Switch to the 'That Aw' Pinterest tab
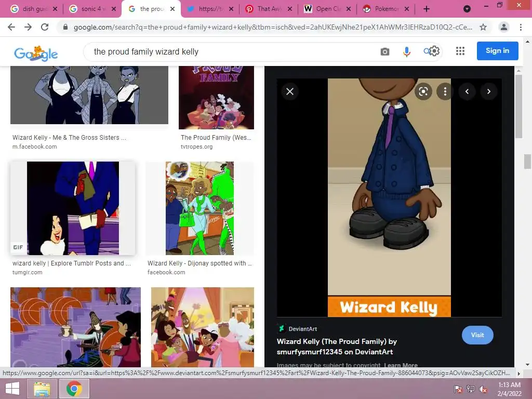The image size is (532, 399). click(x=268, y=9)
